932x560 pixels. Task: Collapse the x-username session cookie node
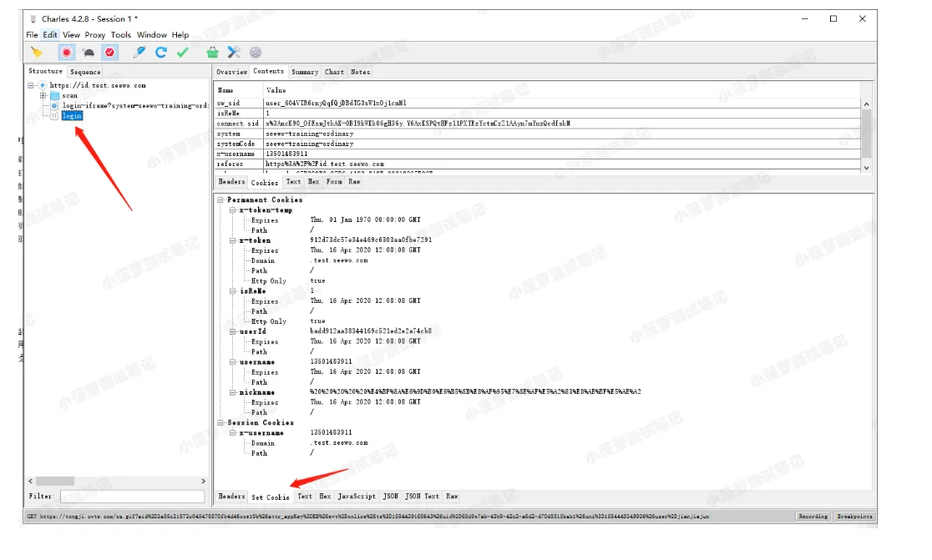[233, 433]
